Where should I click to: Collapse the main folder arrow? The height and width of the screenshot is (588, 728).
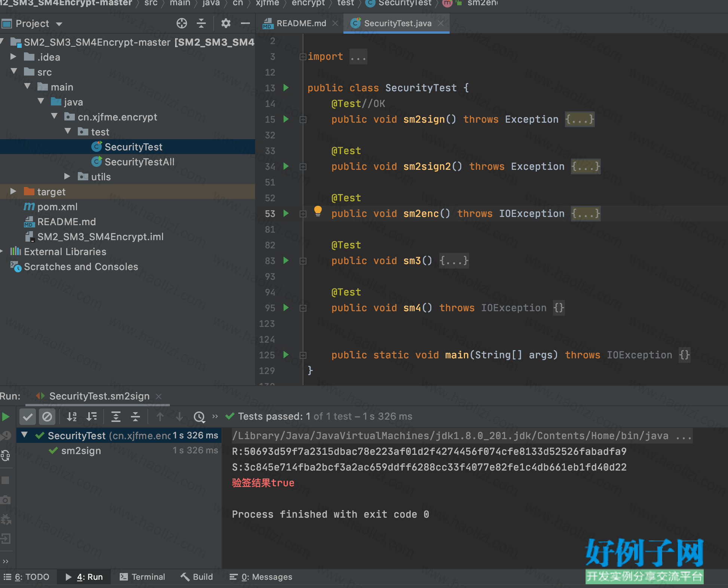[x=28, y=86]
